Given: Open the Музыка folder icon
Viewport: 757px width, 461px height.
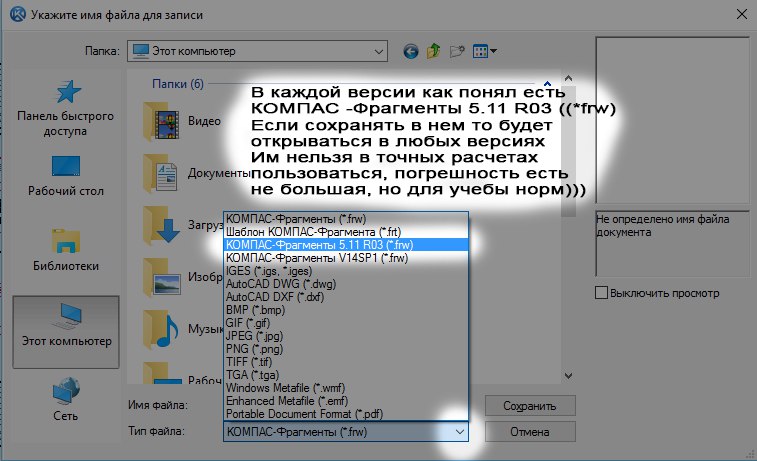Looking at the screenshot, I should tap(162, 329).
